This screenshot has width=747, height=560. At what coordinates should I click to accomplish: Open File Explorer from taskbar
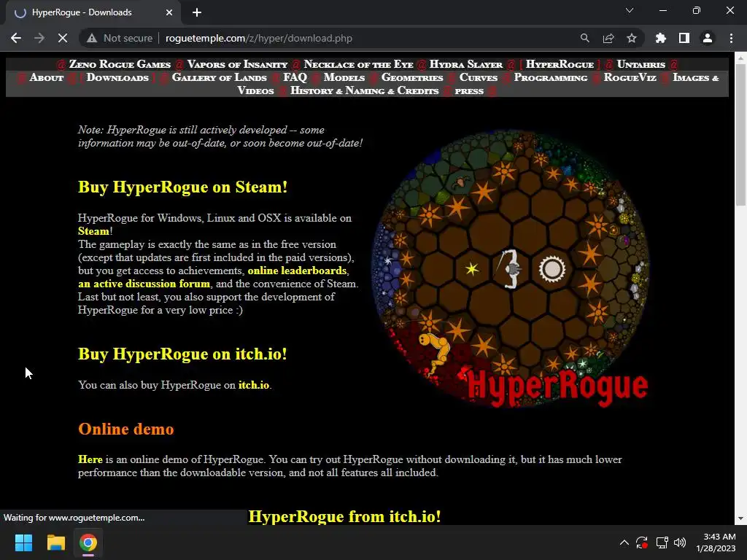tap(55, 542)
